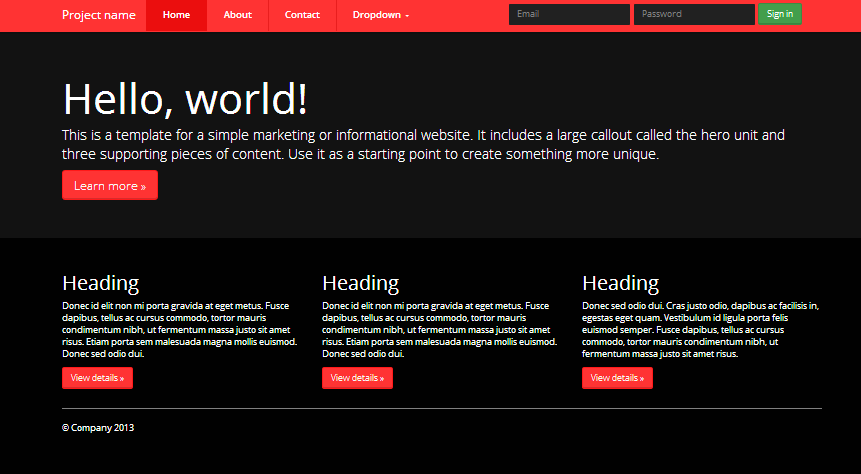Select the right column Heading title
861x474 pixels.
coord(620,283)
